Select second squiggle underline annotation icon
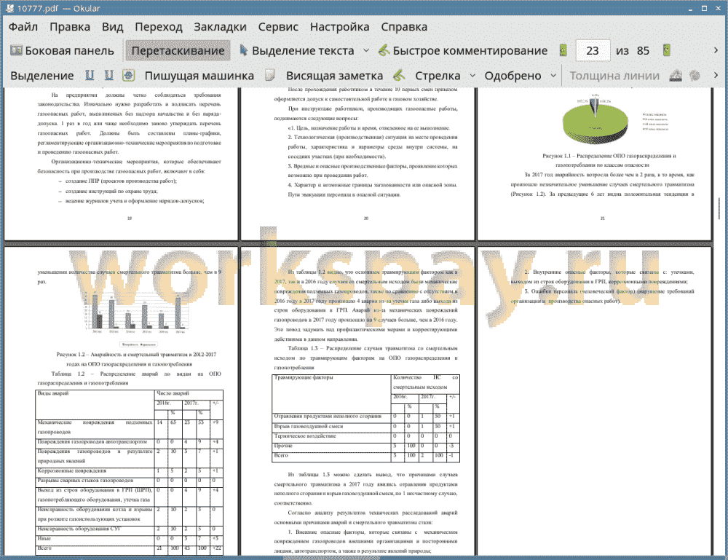Image resolution: width=728 pixels, height=560 pixels. point(108,75)
